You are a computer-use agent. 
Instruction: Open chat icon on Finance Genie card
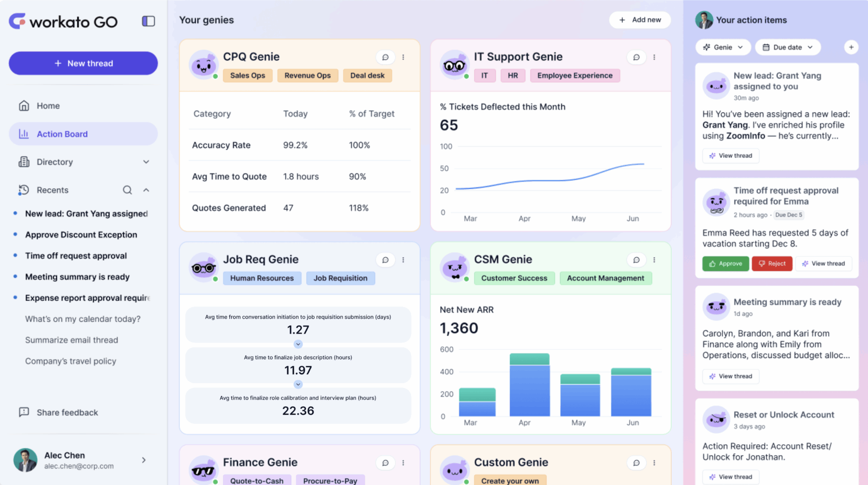click(x=385, y=463)
